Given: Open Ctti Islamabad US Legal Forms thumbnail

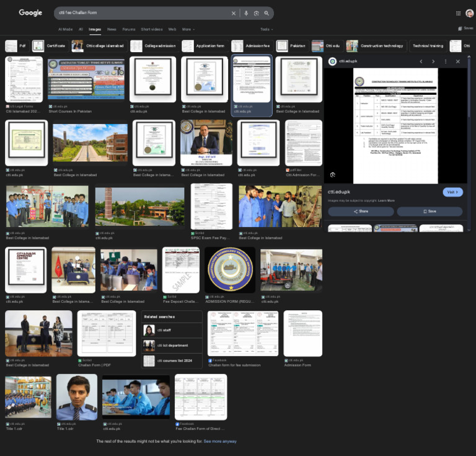Looking at the screenshot, I should point(24,79).
